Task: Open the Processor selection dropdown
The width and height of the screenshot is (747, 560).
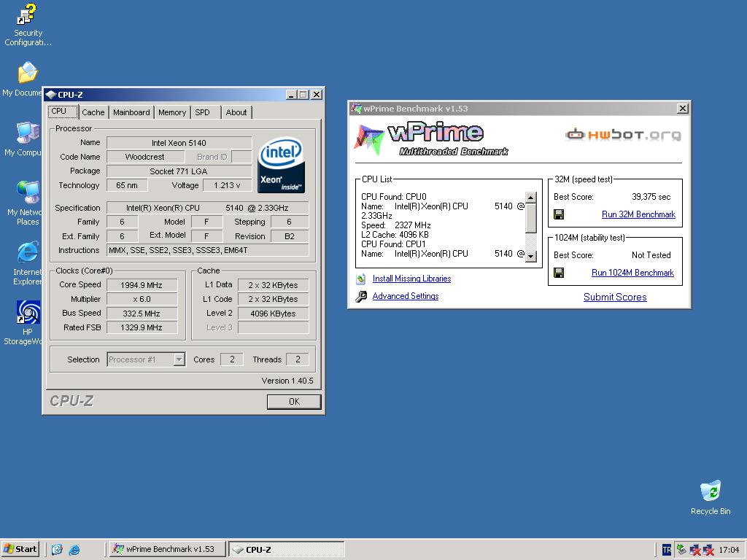Action: pyautogui.click(x=179, y=359)
